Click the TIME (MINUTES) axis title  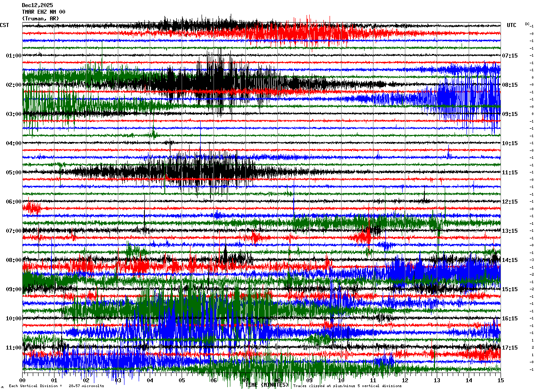(x=267, y=385)
